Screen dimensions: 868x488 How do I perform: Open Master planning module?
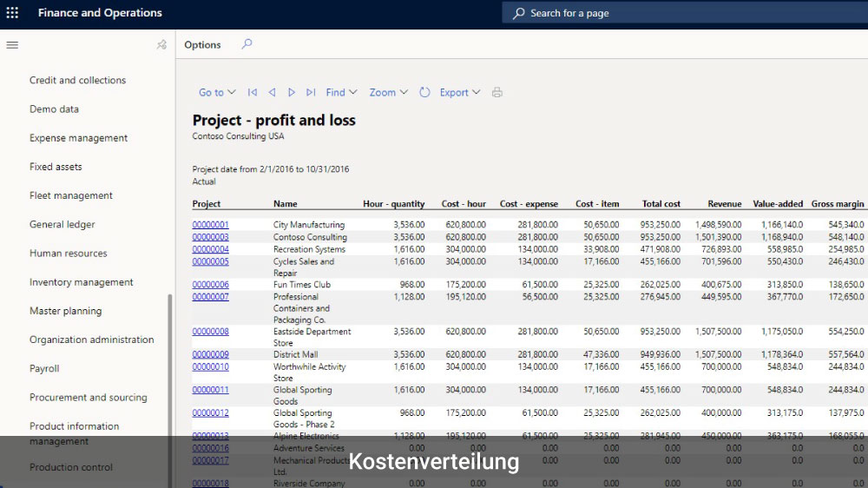point(65,311)
